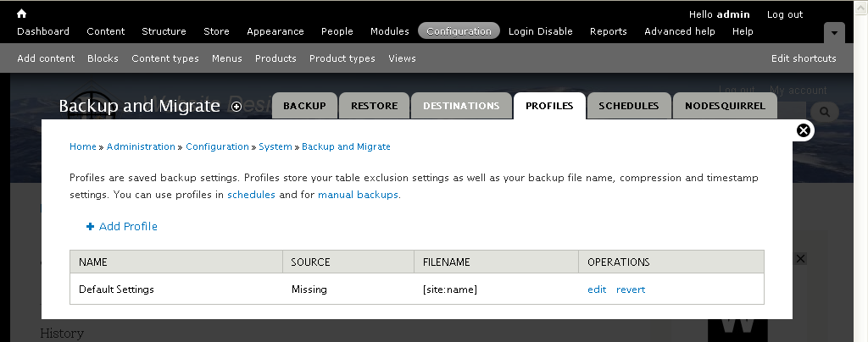This screenshot has height=342, width=868.
Task: Click the plus icon beside Backup and Migrate title
Action: pos(236,107)
